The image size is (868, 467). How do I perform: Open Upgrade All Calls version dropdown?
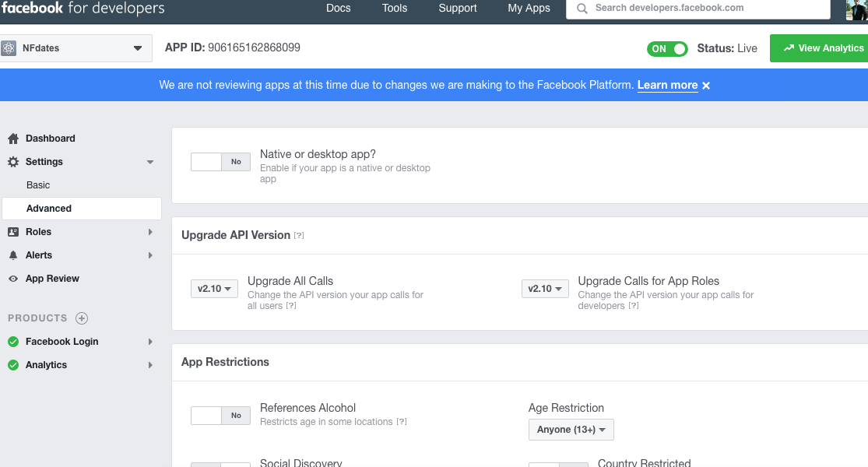(214, 289)
